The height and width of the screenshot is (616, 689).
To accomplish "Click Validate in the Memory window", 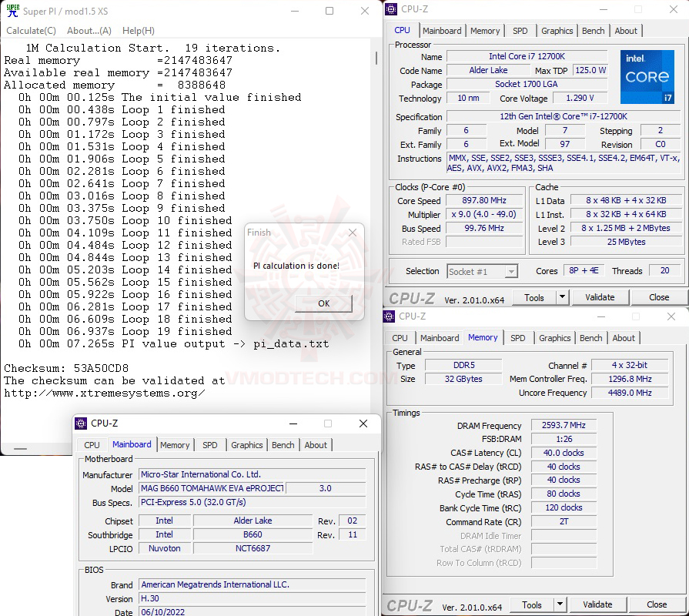I will coord(597,604).
